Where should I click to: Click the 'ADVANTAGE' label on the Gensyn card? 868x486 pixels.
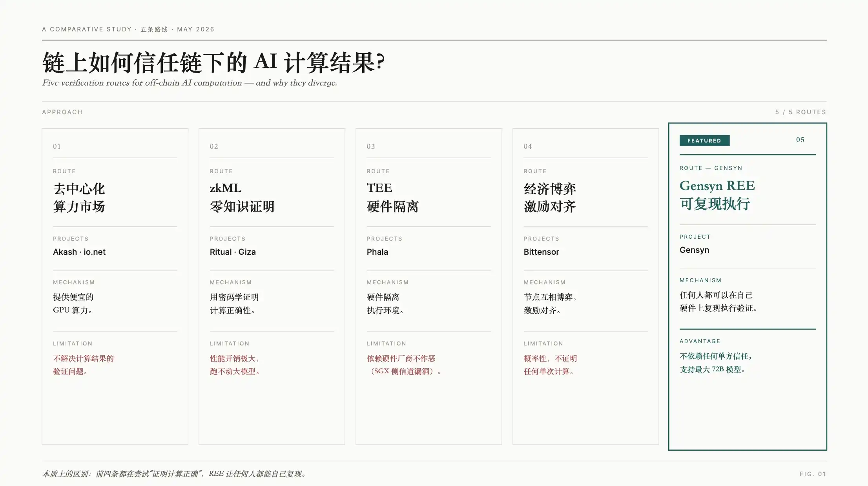pos(700,341)
